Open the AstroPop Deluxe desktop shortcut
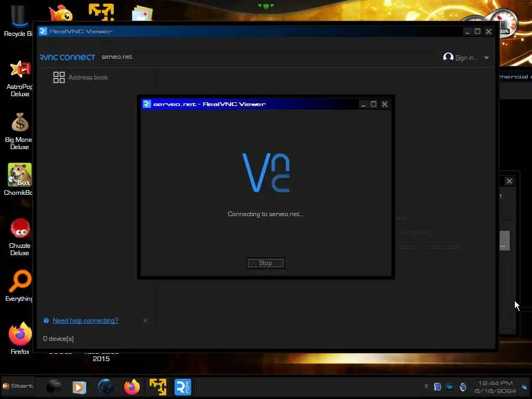 click(x=20, y=79)
